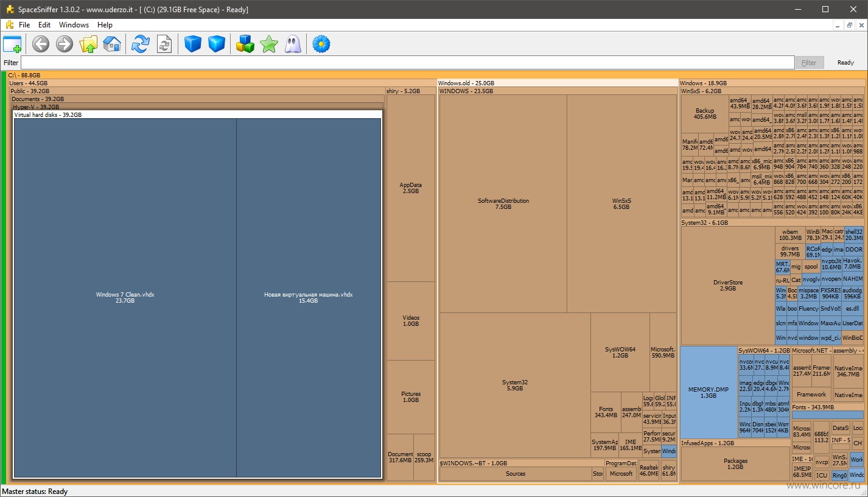Minimize the inner child window

click(838, 25)
